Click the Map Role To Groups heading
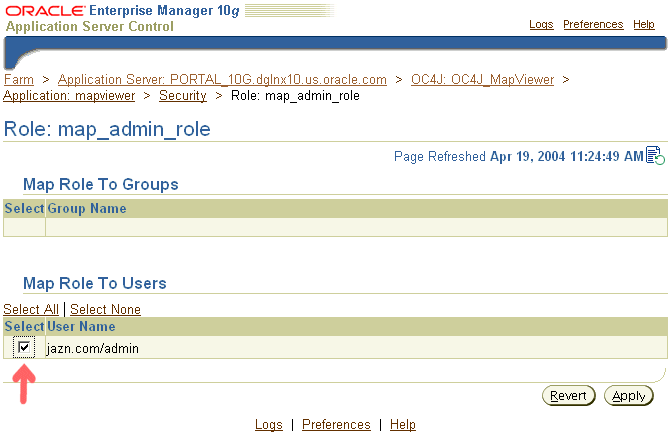The height and width of the screenshot is (434, 670). [101, 185]
